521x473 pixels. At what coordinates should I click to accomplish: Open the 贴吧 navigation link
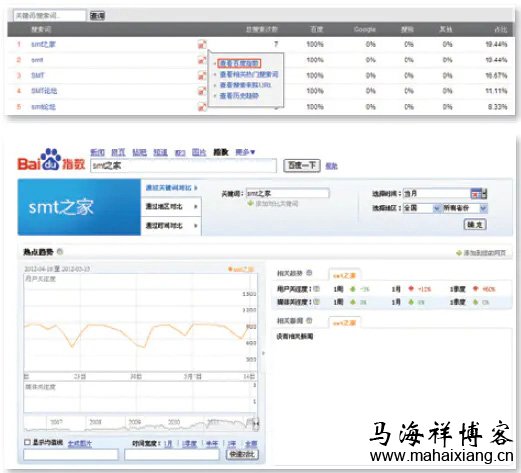point(139,152)
